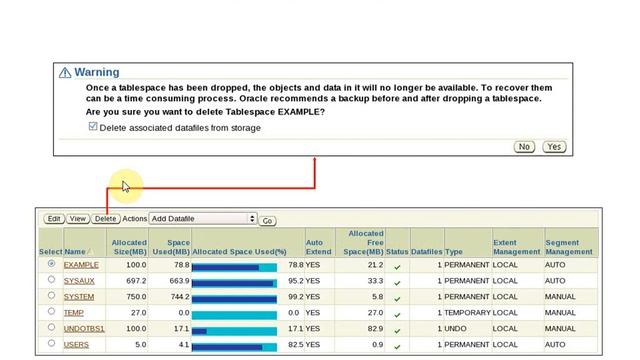Click the Go button next to Actions
The image size is (640, 360).
click(x=267, y=221)
